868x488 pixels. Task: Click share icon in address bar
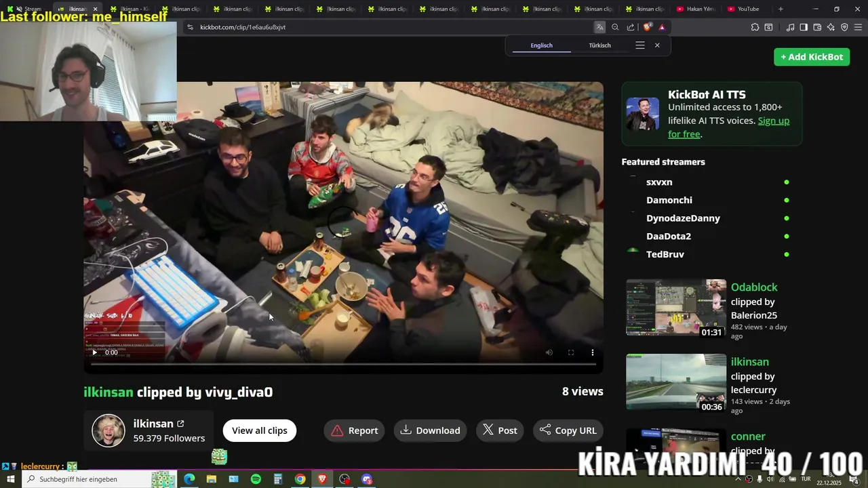click(631, 27)
